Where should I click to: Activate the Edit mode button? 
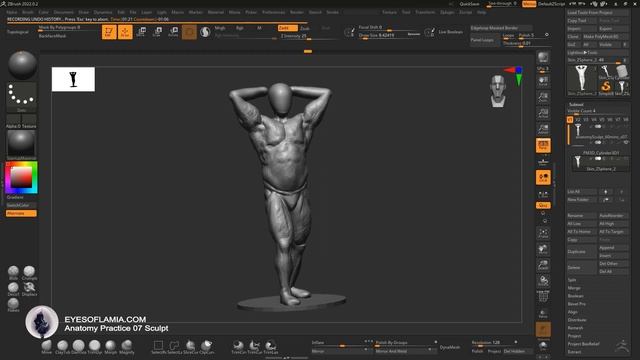tap(109, 32)
